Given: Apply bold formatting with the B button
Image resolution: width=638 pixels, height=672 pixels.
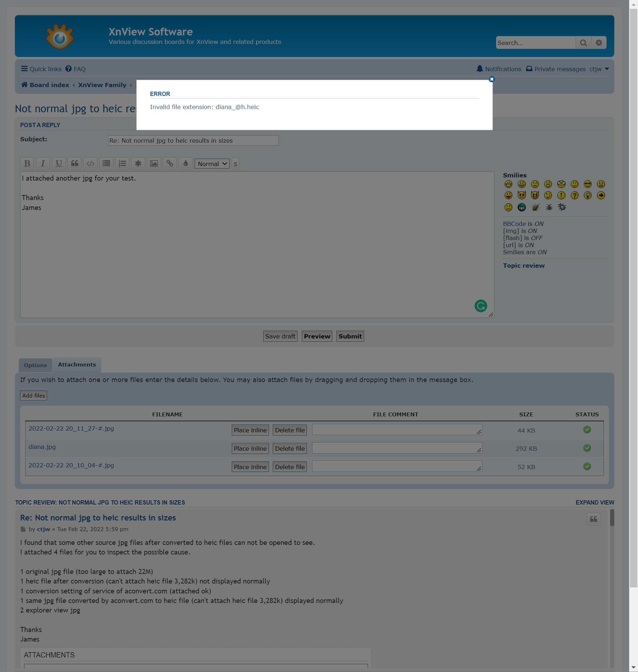Looking at the screenshot, I should point(27,164).
